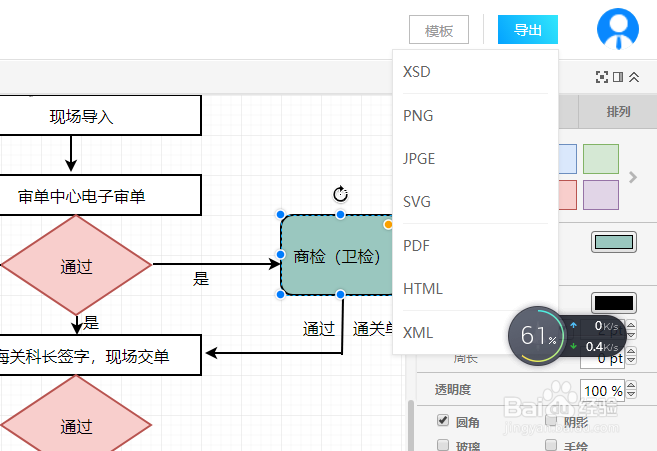Open the black line color picker

(x=614, y=303)
